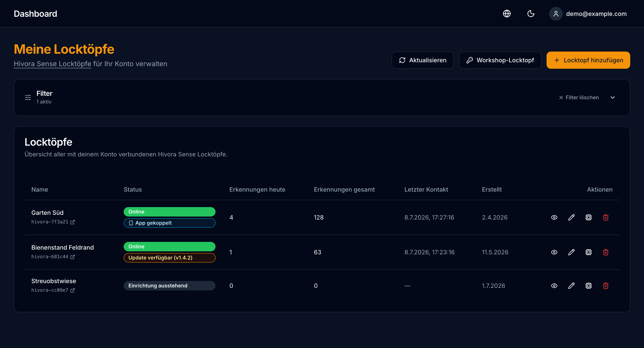Click the 1 aktiv filter count

44,102
